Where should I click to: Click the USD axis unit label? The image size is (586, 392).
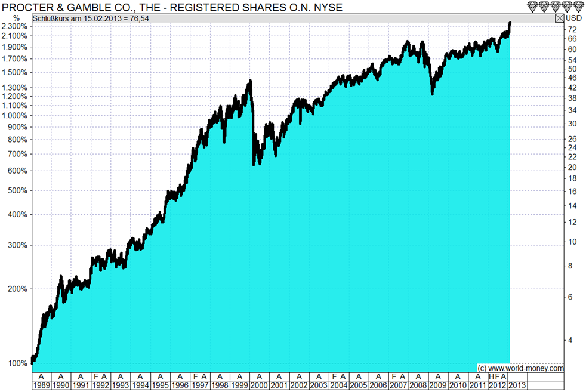point(574,18)
